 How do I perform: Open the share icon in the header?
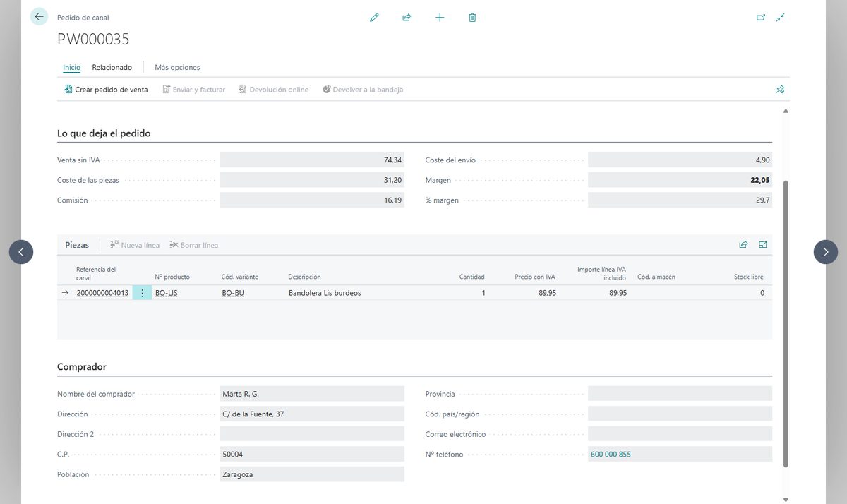(407, 18)
